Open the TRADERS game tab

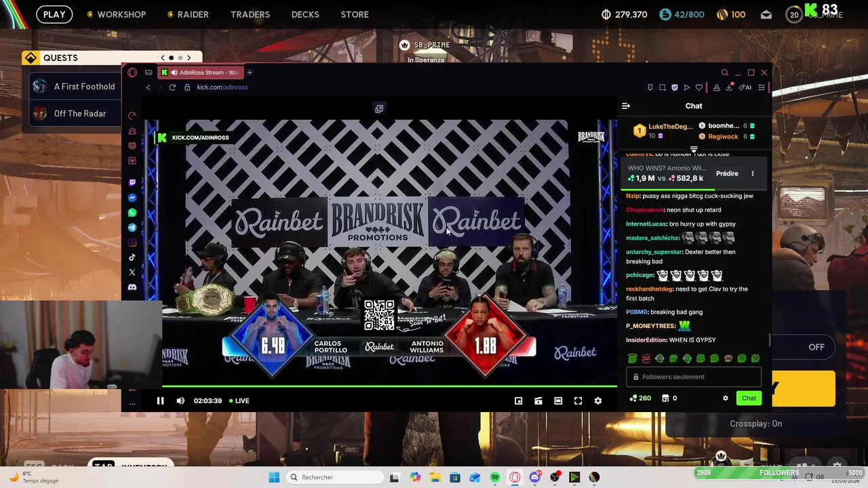[250, 14]
